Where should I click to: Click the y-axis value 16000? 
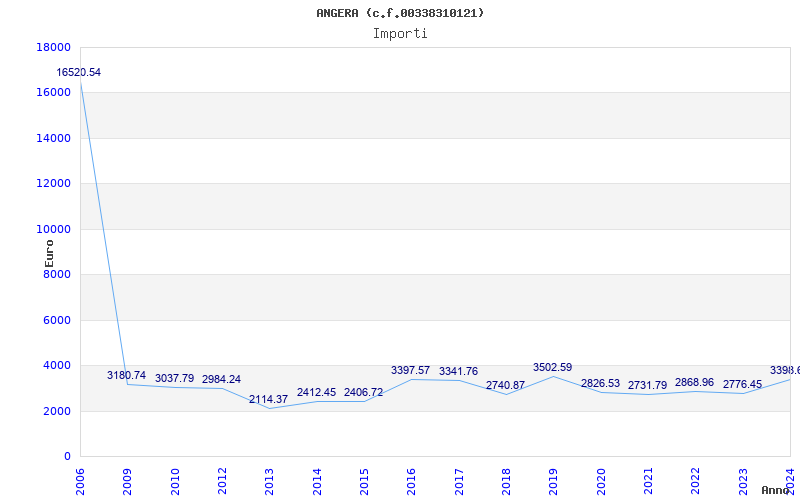(54, 93)
